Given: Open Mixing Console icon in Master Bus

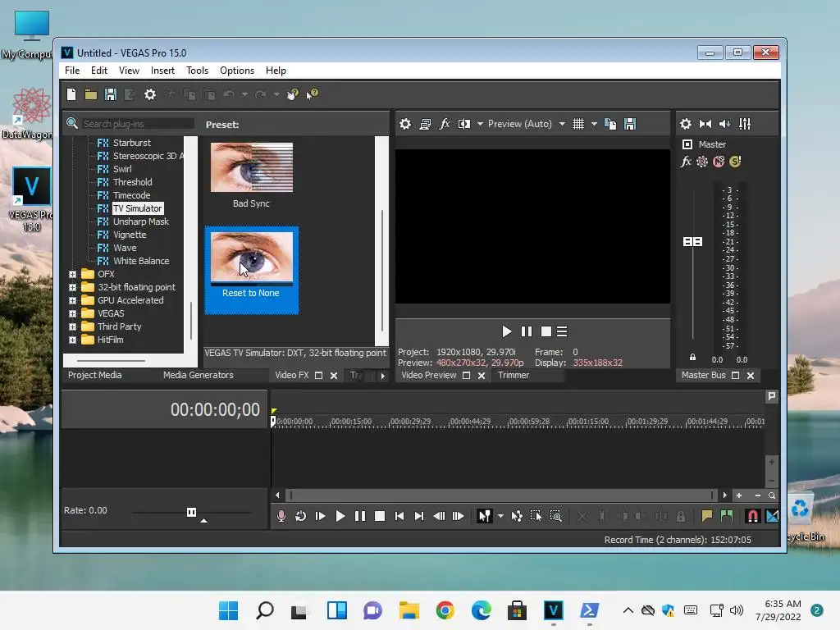Looking at the screenshot, I should pyautogui.click(x=745, y=125).
